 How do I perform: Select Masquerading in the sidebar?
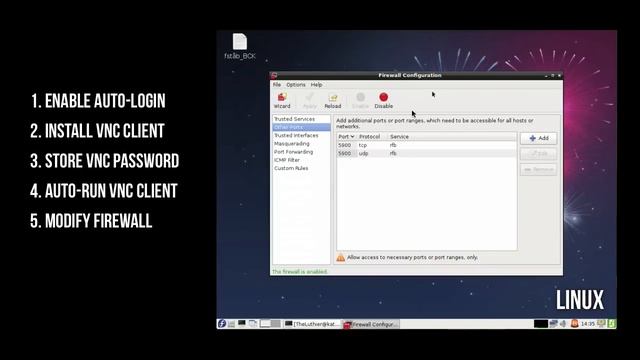pos(301,144)
